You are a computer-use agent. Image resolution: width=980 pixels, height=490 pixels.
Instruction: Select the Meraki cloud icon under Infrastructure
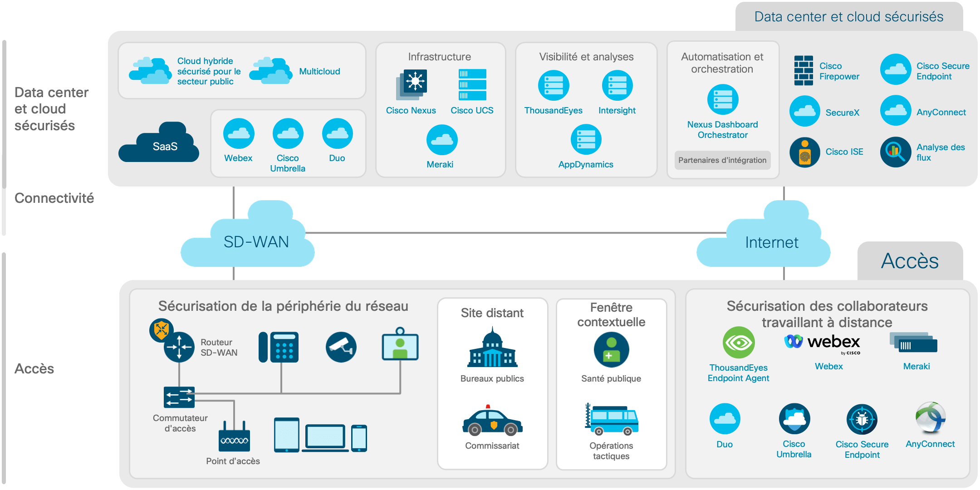pos(442,140)
